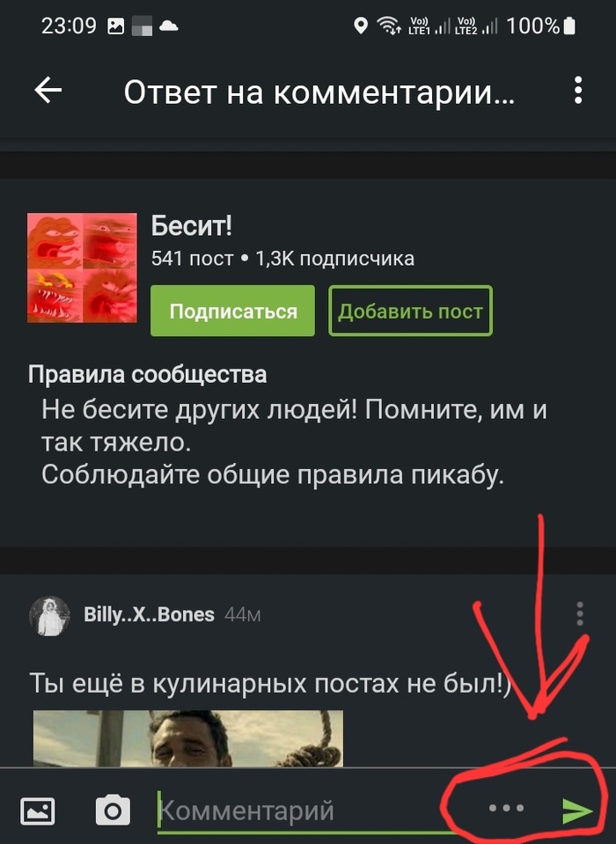Tap the battery indicator in status bar

569,26
